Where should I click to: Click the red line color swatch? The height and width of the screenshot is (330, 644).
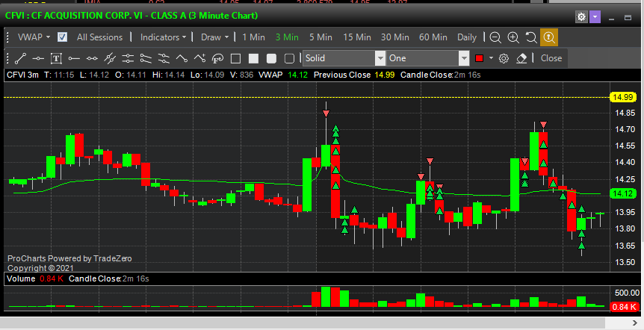pos(479,58)
